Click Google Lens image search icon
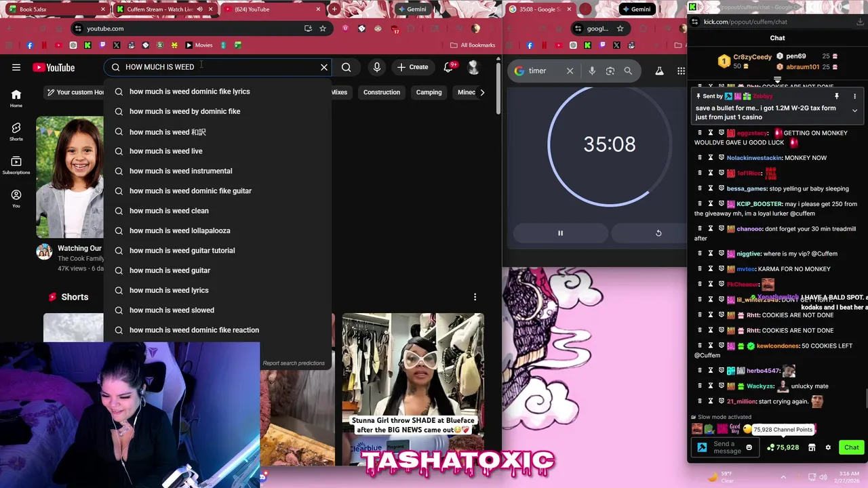 click(x=610, y=71)
